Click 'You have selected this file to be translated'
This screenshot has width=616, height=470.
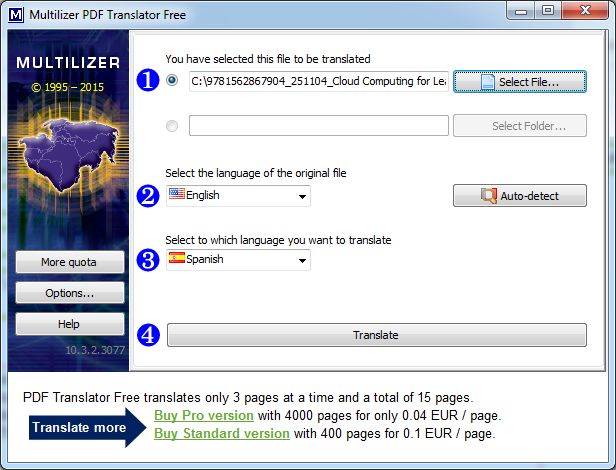point(268,59)
